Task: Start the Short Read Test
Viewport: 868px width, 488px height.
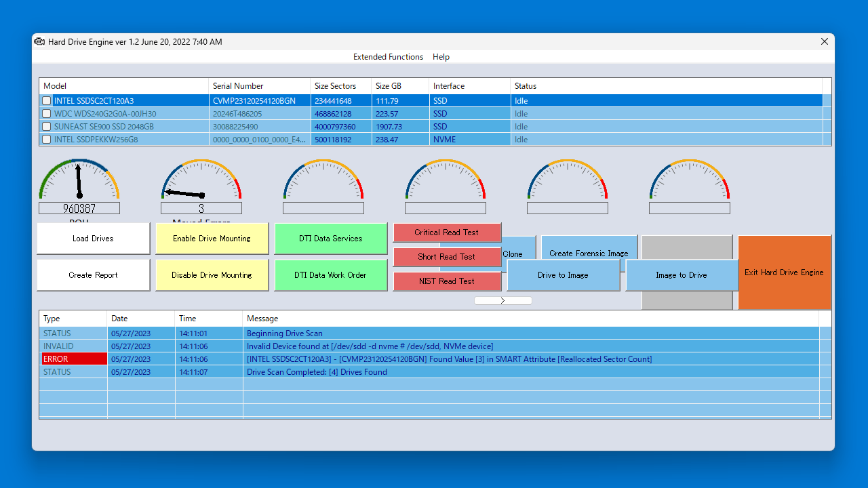Action: (x=447, y=257)
